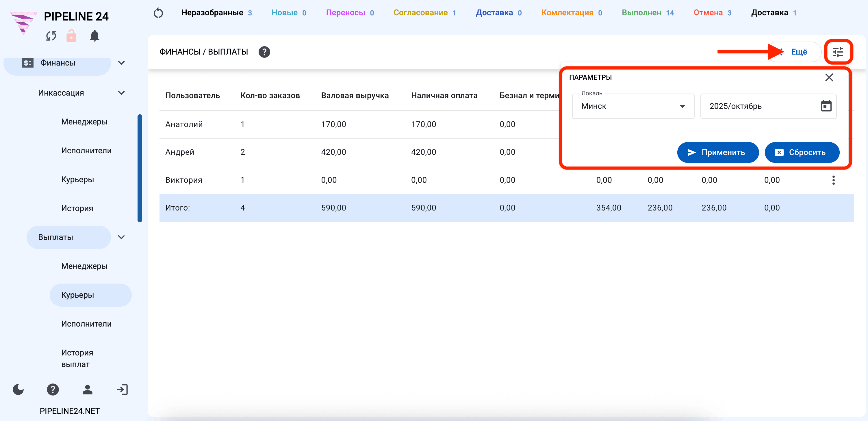Open the Согласование tab
Viewport: 868px width, 421px height.
point(424,13)
